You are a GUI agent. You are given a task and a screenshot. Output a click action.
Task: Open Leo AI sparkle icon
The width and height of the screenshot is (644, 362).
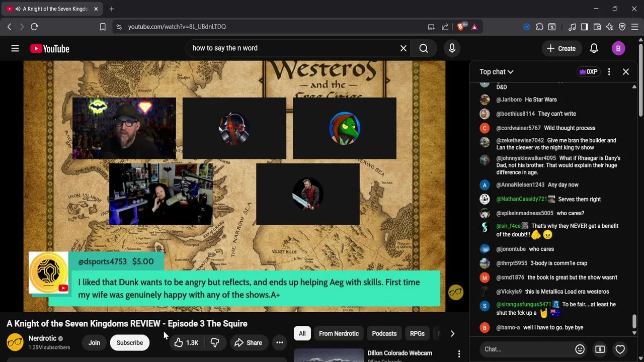pyautogui.click(x=610, y=27)
